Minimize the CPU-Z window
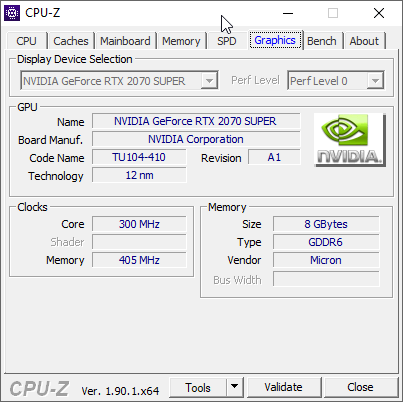This screenshot has width=403, height=402. click(288, 13)
